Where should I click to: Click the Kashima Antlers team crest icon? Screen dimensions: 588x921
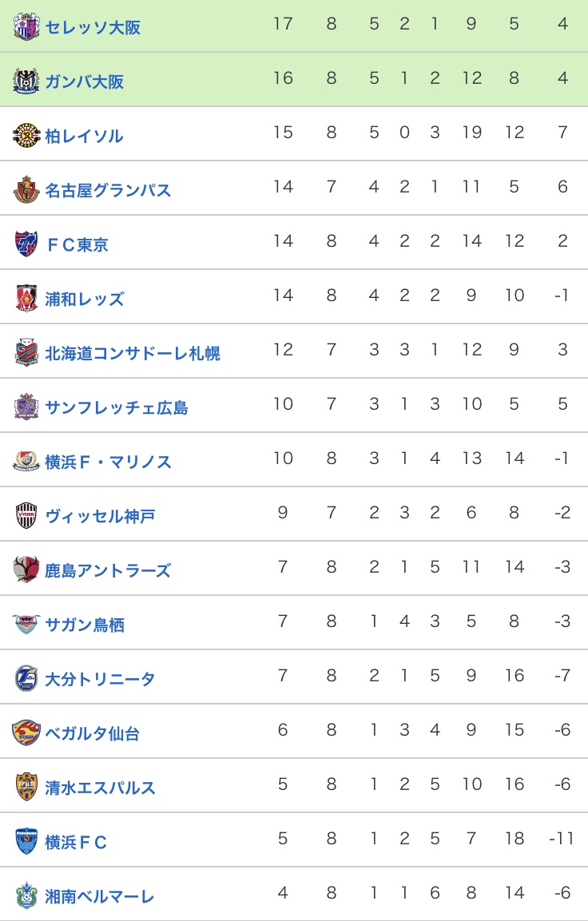click(26, 570)
